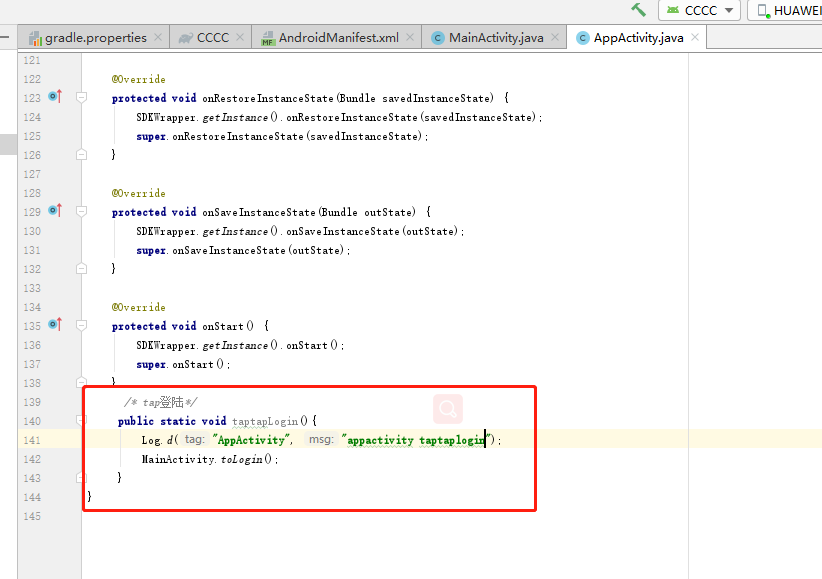Image resolution: width=822 pixels, height=579 pixels.
Task: Open the HUAWEI device selector
Action: click(x=786, y=10)
